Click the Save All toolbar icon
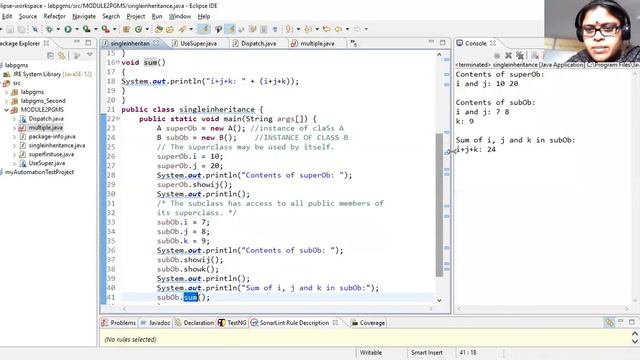Screen dimensions: 640x360 click(x=21, y=29)
